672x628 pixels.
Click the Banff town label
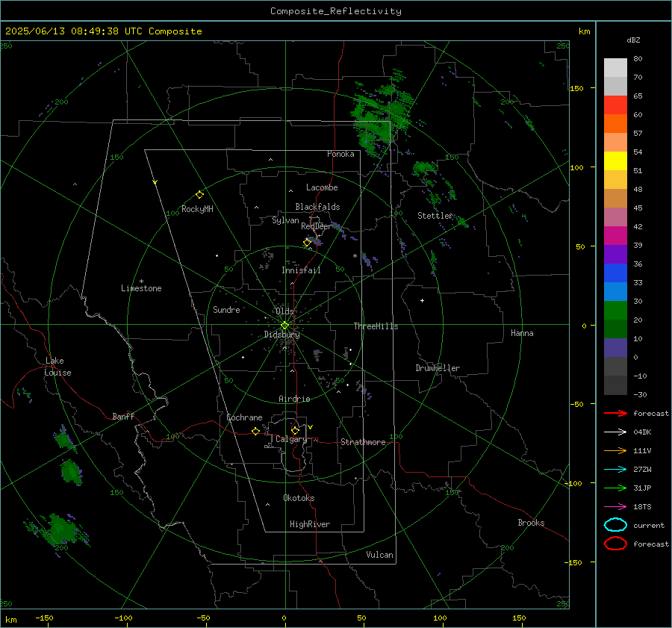click(123, 416)
